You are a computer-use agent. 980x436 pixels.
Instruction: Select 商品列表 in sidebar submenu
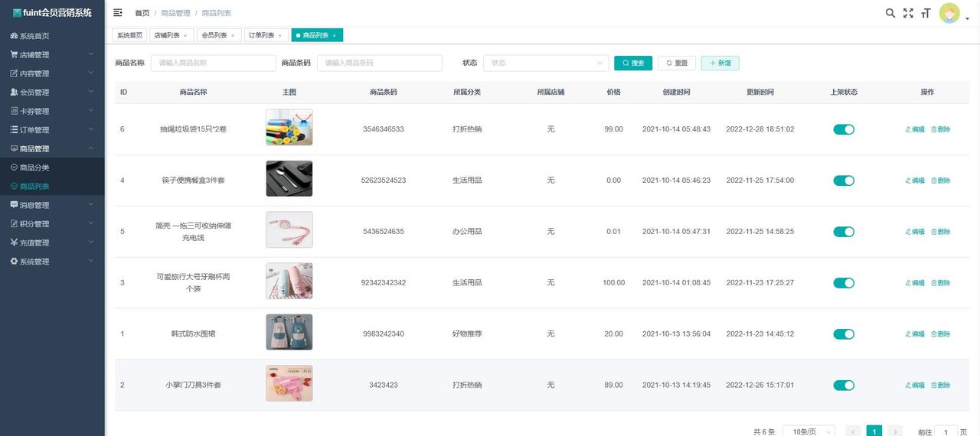[x=52, y=186]
